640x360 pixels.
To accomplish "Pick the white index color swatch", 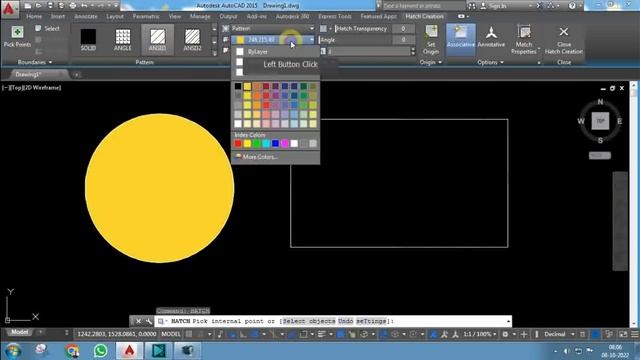I will point(294,143).
